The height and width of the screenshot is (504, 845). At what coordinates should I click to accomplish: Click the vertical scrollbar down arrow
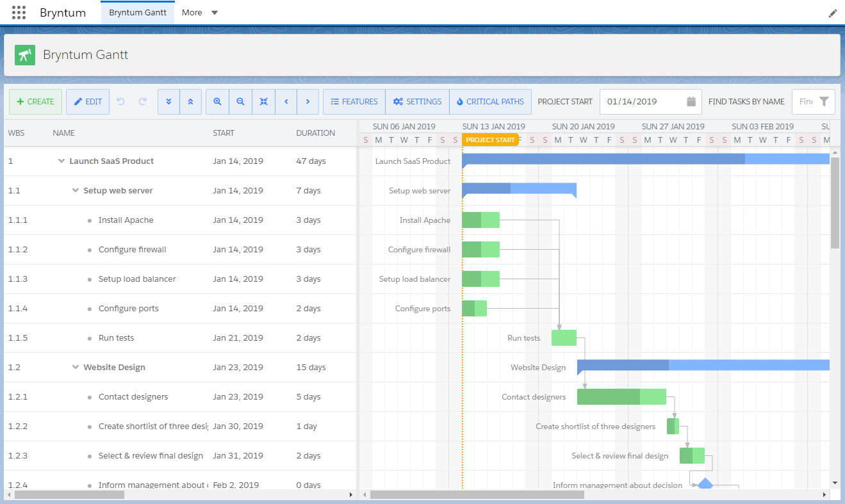click(x=835, y=483)
